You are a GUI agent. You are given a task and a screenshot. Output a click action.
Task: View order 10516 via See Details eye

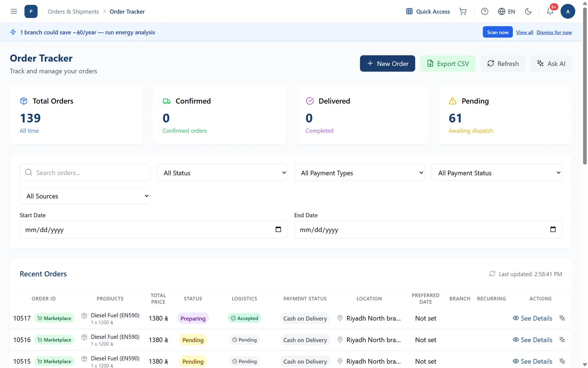[533, 340]
